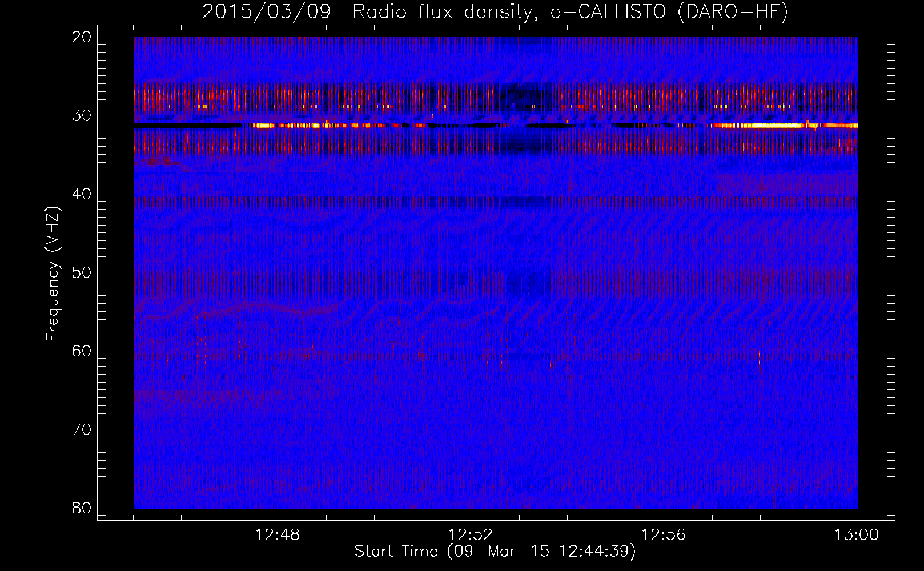
Task: Click the 60 frequency tick label
Action: coord(82,351)
